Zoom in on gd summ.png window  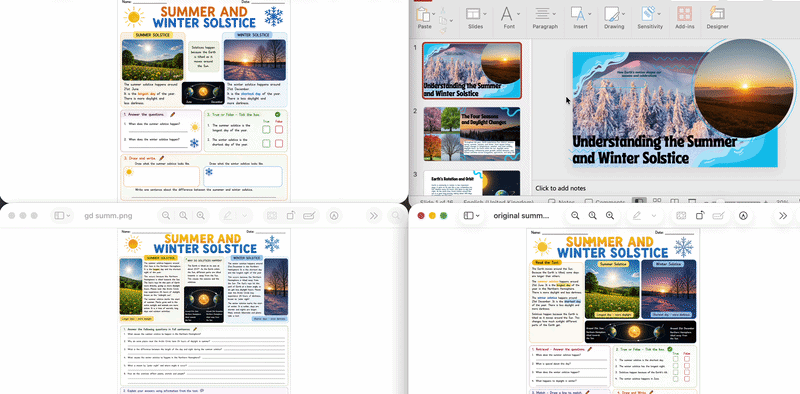click(x=201, y=216)
